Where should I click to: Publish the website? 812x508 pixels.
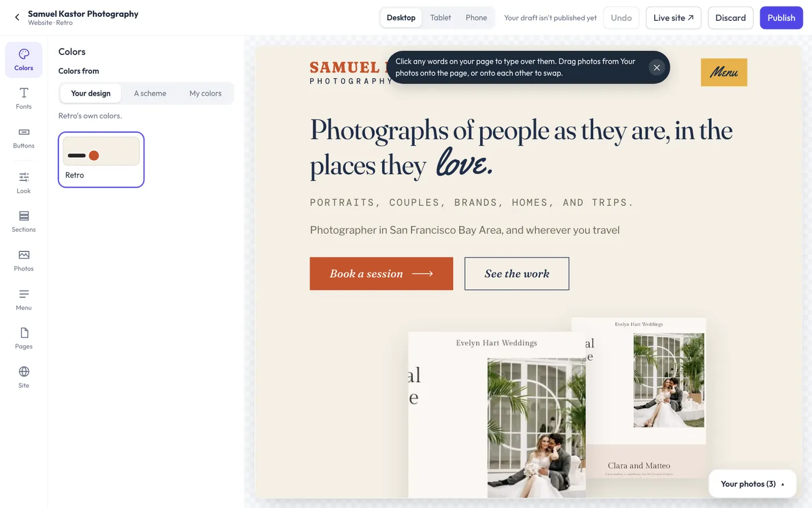[x=781, y=18]
